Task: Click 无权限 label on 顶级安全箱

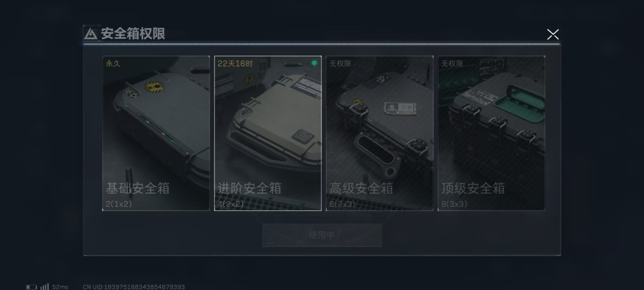Action: pos(452,63)
